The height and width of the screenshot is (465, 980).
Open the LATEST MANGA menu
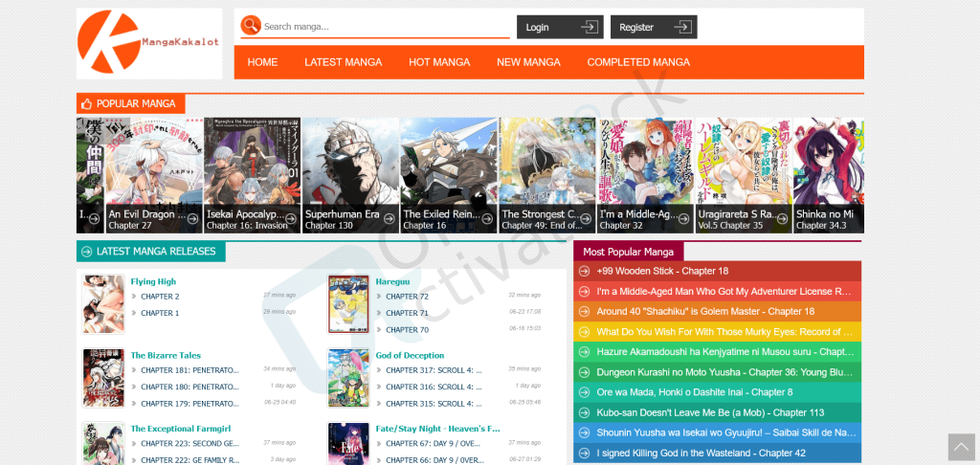pyautogui.click(x=344, y=62)
